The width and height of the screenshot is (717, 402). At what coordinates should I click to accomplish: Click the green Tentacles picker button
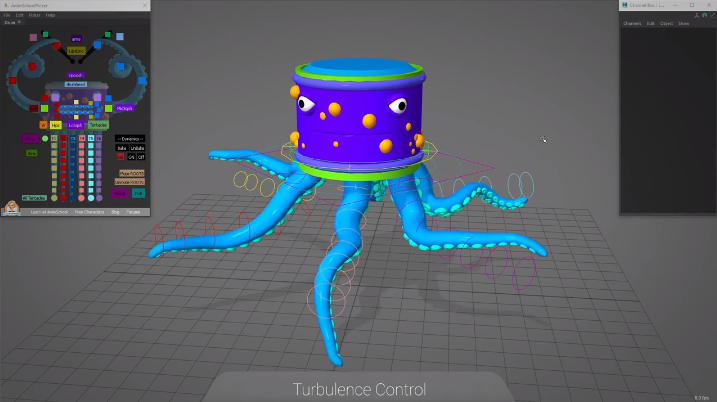pyautogui.click(x=98, y=125)
